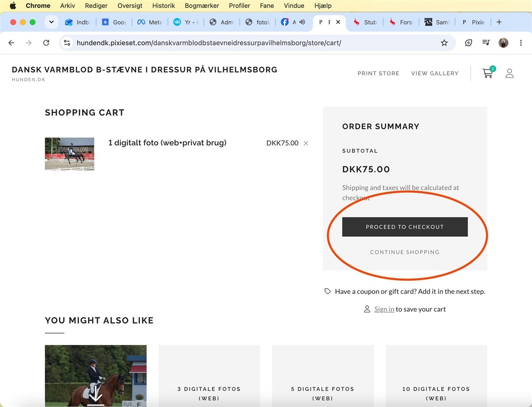
Task: Click Continue Shopping link
Action: [x=405, y=252]
